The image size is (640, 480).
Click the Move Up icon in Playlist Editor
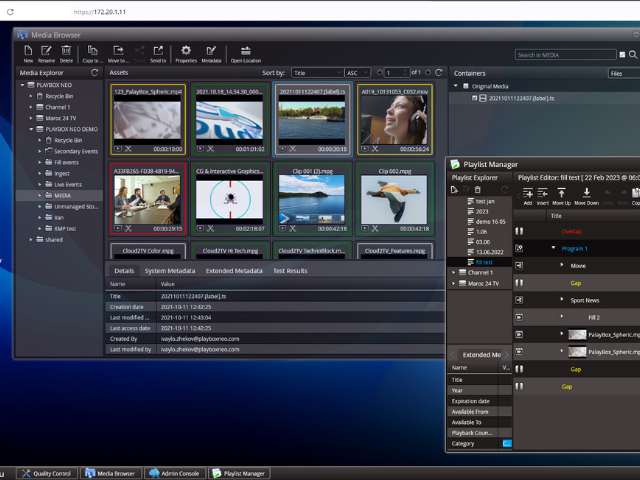[562, 193]
